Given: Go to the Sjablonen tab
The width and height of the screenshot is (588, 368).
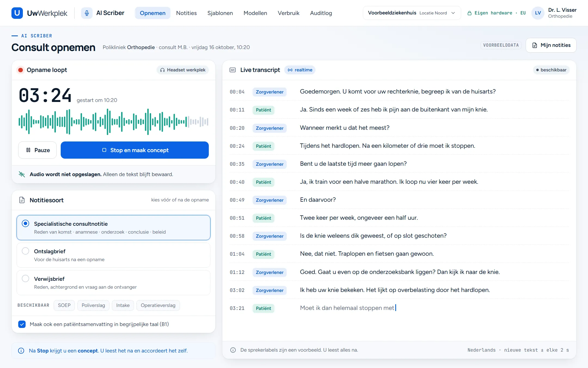Looking at the screenshot, I should (x=220, y=13).
